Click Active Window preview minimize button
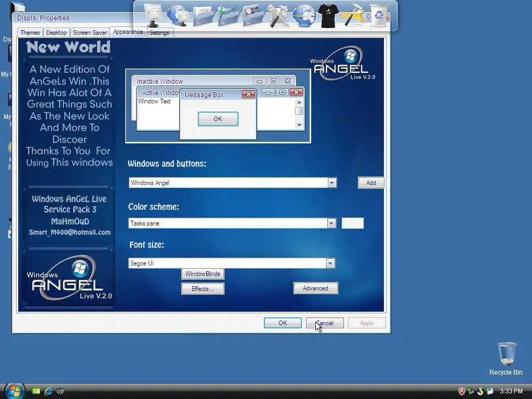Image resolution: width=532 pixels, height=399 pixels. click(268, 92)
